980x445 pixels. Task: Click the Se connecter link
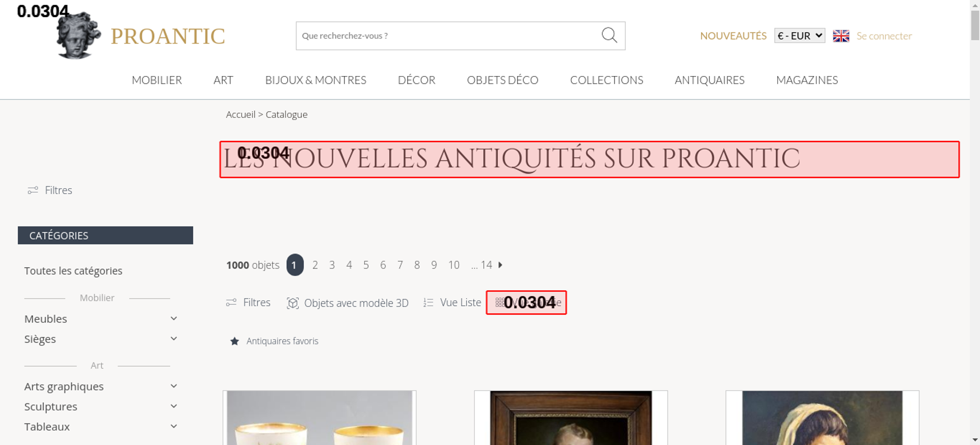point(884,36)
